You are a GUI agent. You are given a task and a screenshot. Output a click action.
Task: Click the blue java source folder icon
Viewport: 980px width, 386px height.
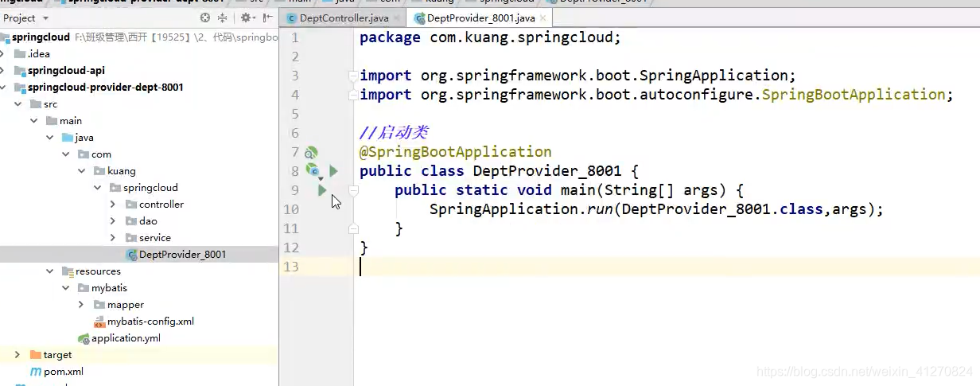pos(67,138)
